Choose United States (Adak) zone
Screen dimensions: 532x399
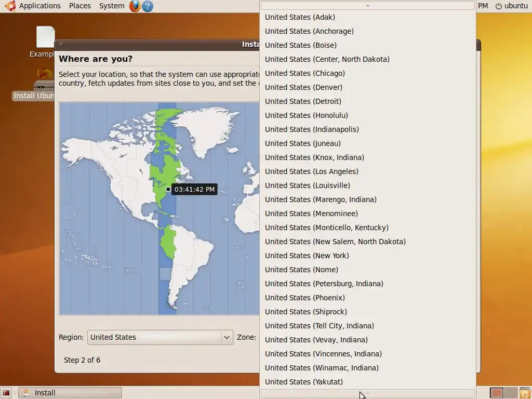tap(367, 17)
